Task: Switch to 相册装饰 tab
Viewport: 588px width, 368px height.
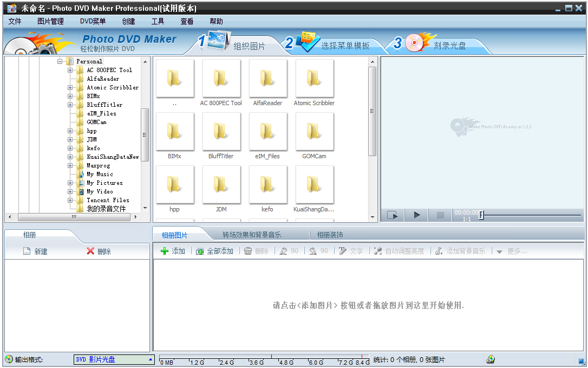Action: (x=330, y=235)
